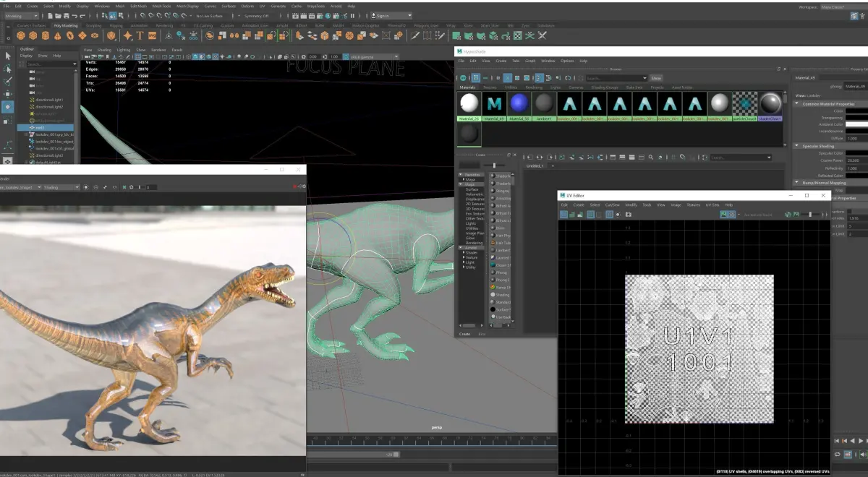Toggle UV Editor checker pattern display icon

click(x=732, y=214)
